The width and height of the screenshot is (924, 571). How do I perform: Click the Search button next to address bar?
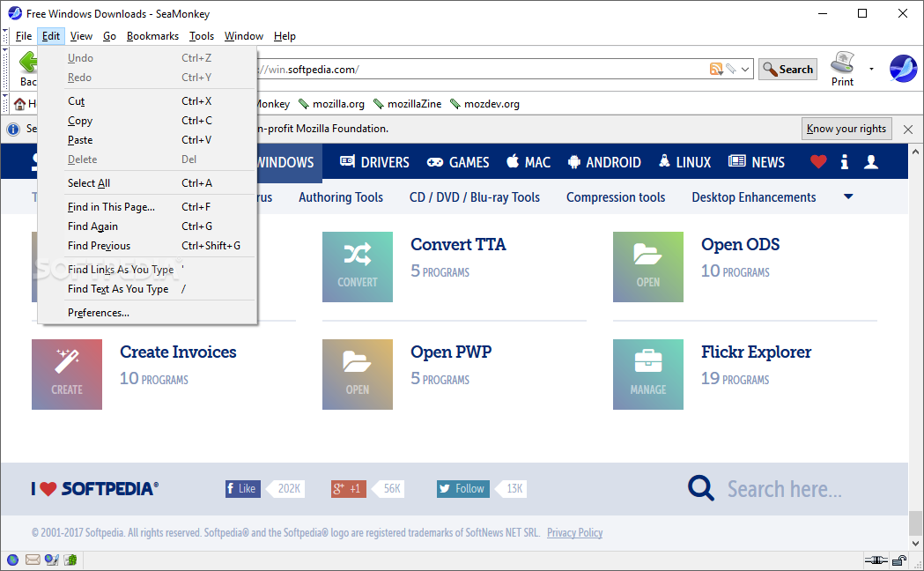pos(787,69)
